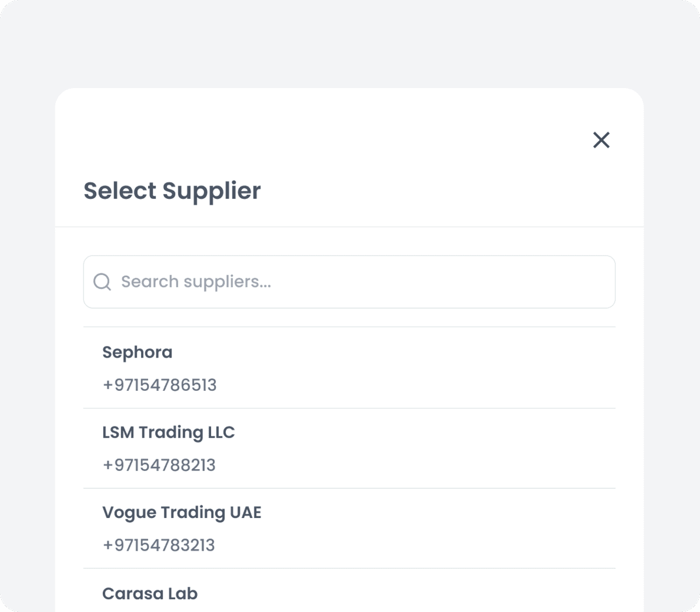Choose Vogue Trading UAE as supplier
The width and height of the screenshot is (700, 612).
350,527
